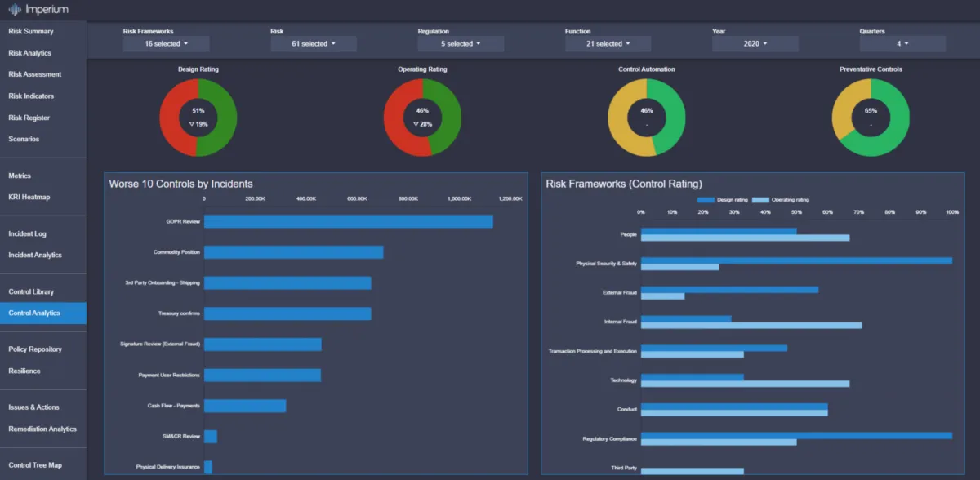Click the Internal Fraud operating rating bar
Screen dimensions: 980x480
point(751,325)
